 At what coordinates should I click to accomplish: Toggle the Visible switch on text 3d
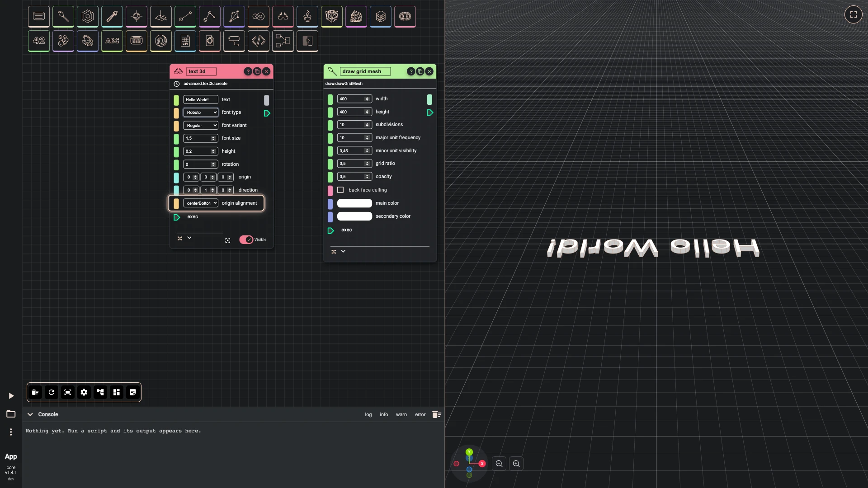[x=246, y=239]
